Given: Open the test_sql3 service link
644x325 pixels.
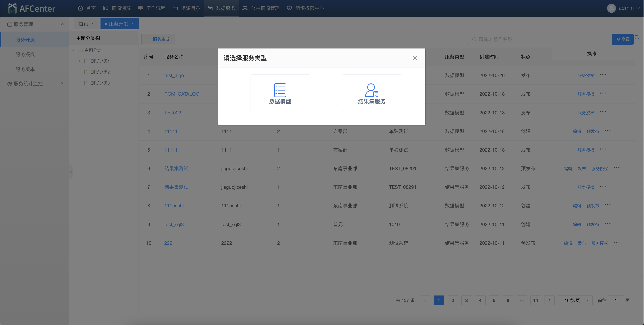Looking at the screenshot, I should pos(174,224).
